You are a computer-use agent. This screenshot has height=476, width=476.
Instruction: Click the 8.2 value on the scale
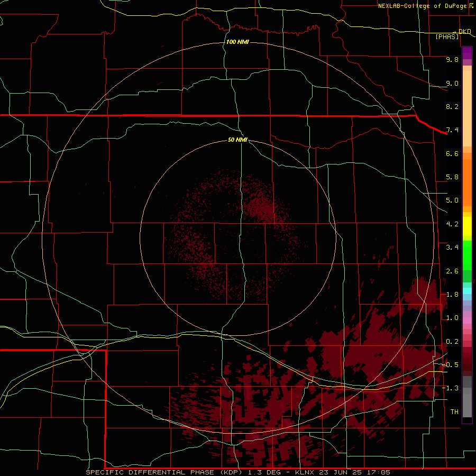point(452,106)
